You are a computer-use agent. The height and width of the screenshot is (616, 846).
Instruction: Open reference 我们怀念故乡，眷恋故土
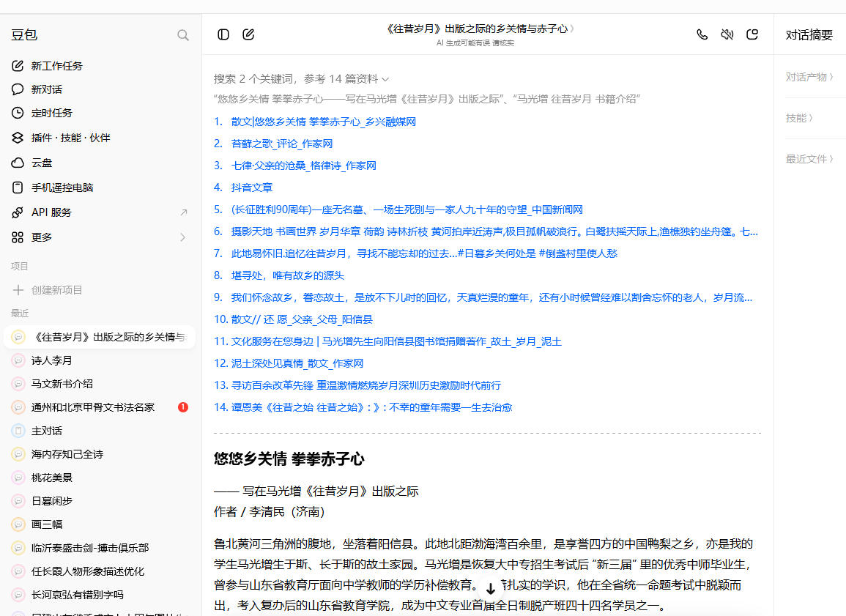tap(491, 297)
